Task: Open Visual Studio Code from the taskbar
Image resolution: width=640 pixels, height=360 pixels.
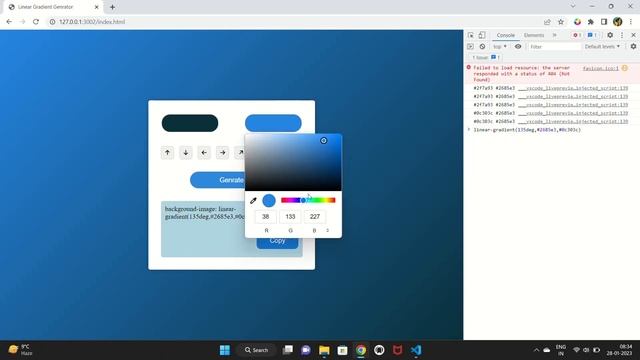Action: click(416, 350)
